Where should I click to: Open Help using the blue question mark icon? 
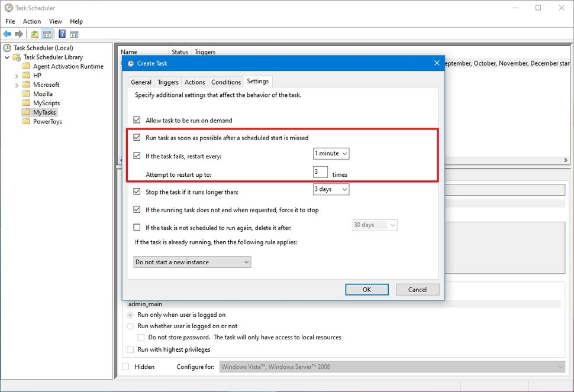pyautogui.click(x=62, y=34)
